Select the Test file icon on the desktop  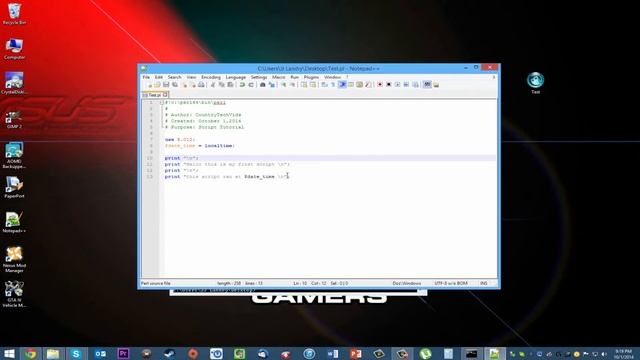535,83
